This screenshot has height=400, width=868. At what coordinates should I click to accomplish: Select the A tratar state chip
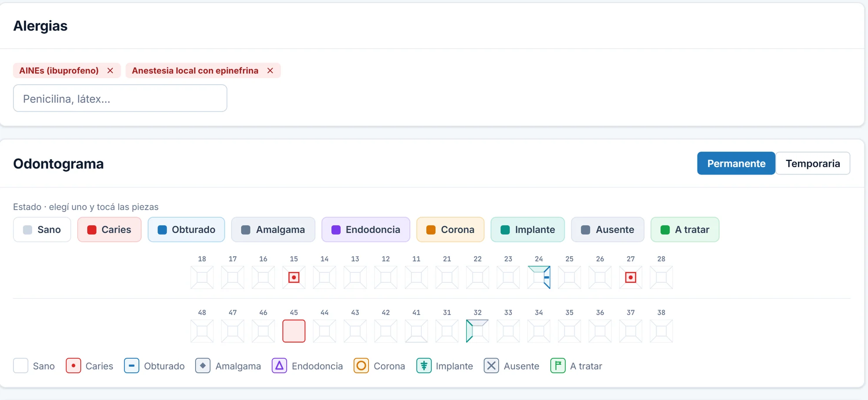point(685,229)
